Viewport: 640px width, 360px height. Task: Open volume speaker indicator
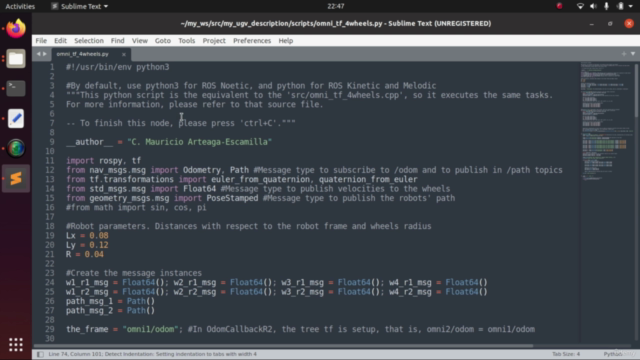pos(593,6)
